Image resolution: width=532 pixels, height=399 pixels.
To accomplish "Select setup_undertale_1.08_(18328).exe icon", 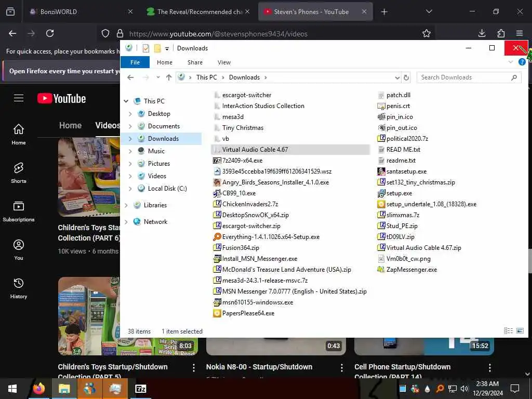I will [x=381, y=204].
